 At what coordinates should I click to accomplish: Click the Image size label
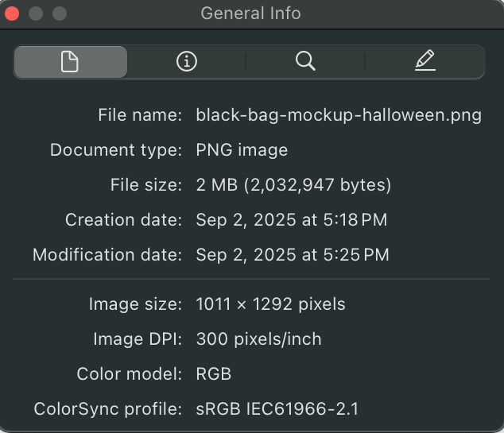(135, 303)
